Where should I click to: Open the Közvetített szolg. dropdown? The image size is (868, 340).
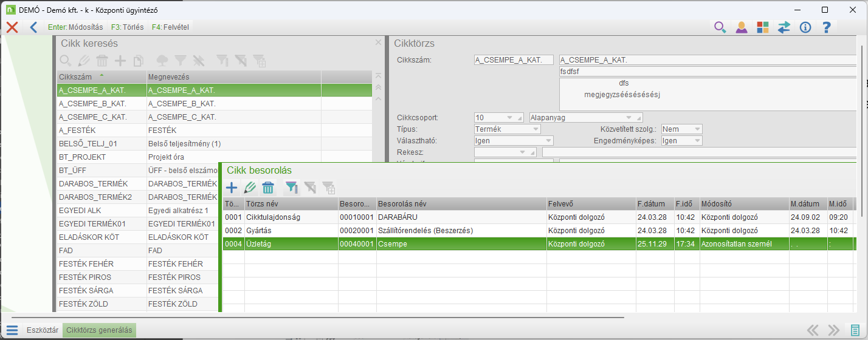click(x=681, y=129)
